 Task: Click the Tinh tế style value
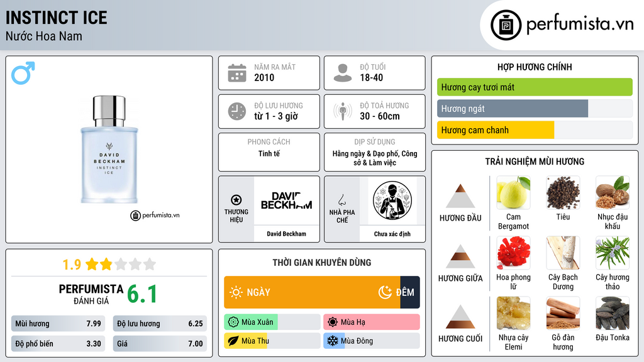(x=269, y=153)
